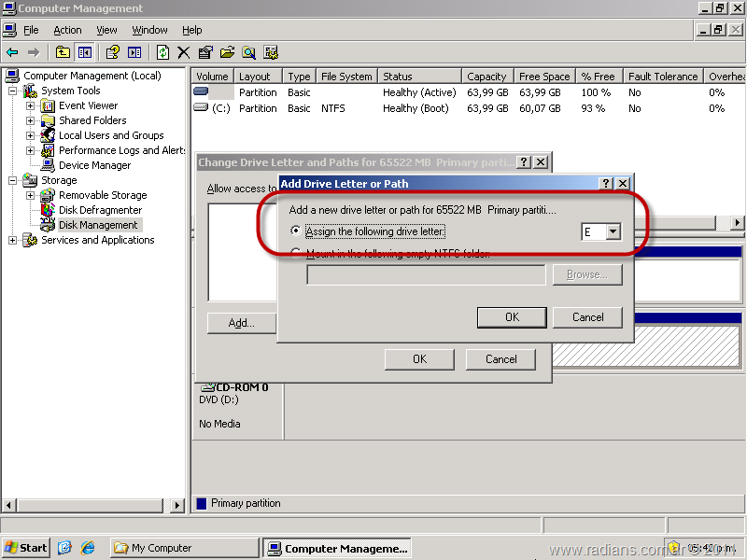Click the Properties toolbar icon

(x=205, y=53)
